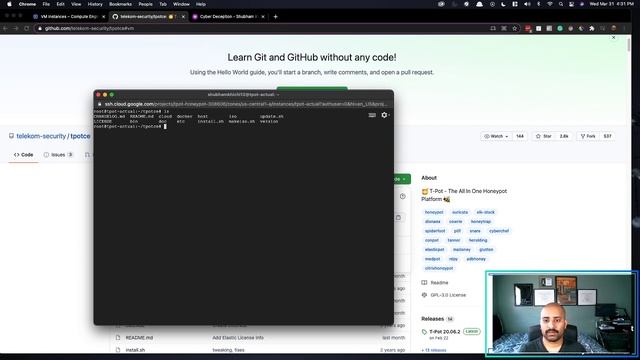Open the Chrome application menu
The height and width of the screenshot is (360, 640).
(x=27, y=4)
